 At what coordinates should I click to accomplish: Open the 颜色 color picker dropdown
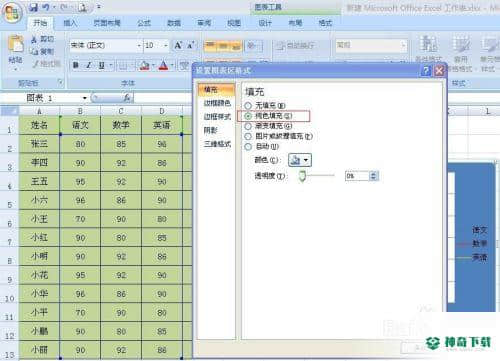click(x=300, y=160)
